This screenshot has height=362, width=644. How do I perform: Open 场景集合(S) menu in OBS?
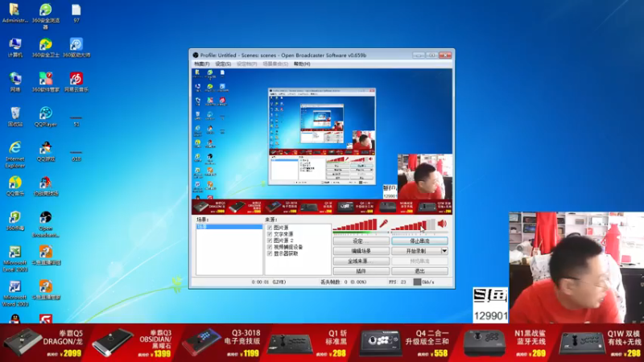pos(275,64)
